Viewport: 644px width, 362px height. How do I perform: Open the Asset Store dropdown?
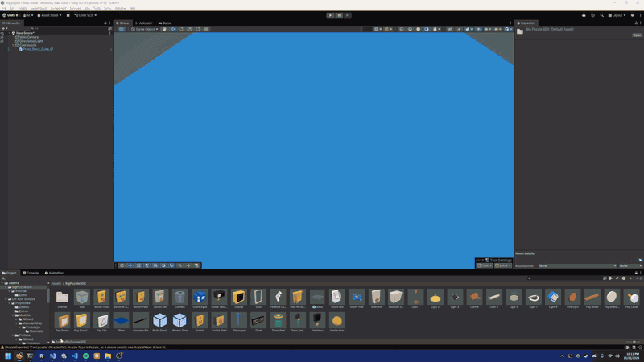[49, 15]
